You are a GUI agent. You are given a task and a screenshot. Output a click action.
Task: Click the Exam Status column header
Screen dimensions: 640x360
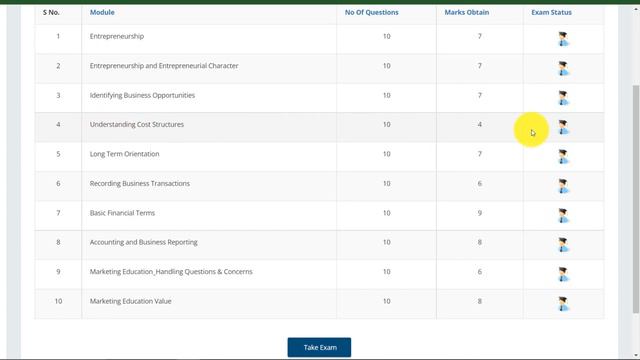(551, 12)
